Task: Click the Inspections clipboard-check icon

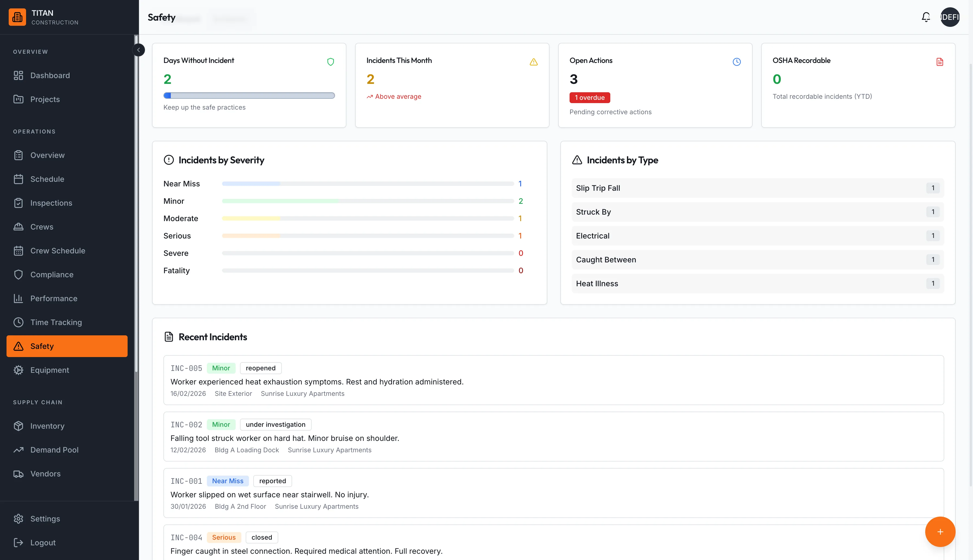Action: 18,203
